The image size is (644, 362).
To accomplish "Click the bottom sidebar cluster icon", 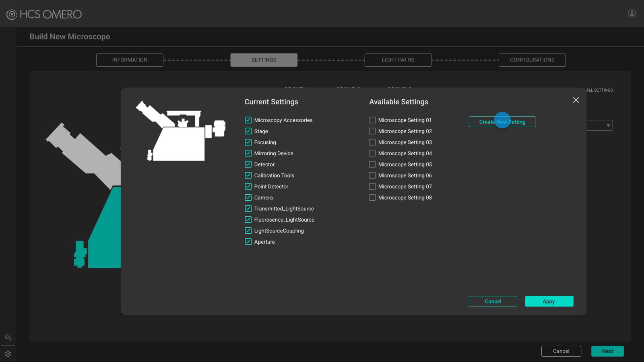I will (x=8, y=354).
